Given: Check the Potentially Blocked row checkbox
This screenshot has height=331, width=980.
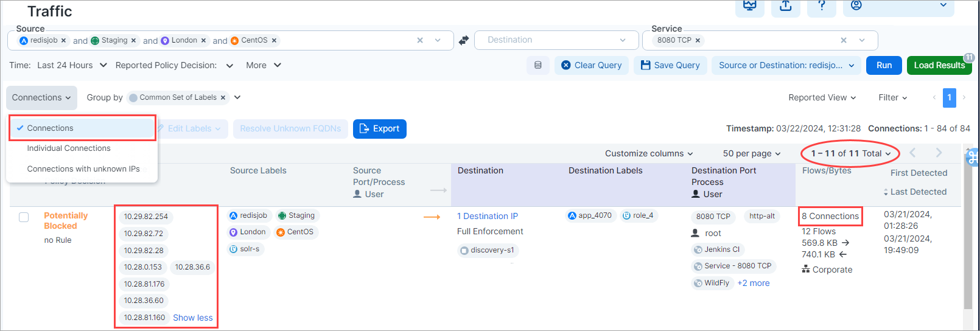Looking at the screenshot, I should pos(24,217).
